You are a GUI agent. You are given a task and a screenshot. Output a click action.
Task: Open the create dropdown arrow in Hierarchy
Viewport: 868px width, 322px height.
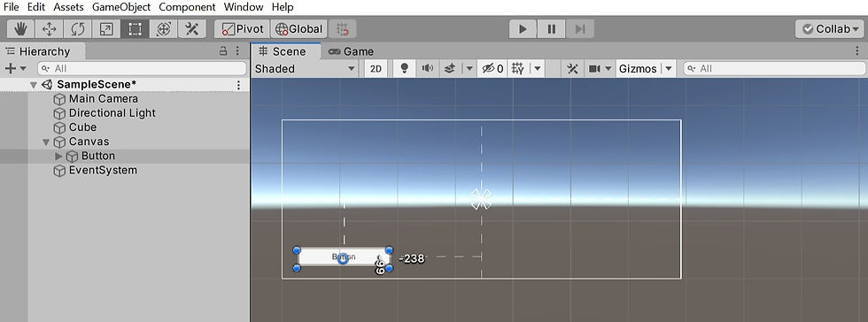tap(23, 69)
